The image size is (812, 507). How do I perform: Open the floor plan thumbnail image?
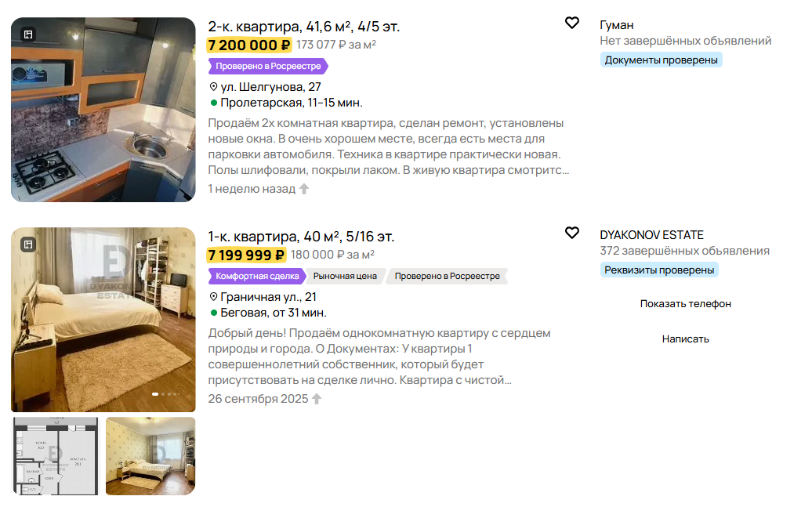pyautogui.click(x=56, y=456)
